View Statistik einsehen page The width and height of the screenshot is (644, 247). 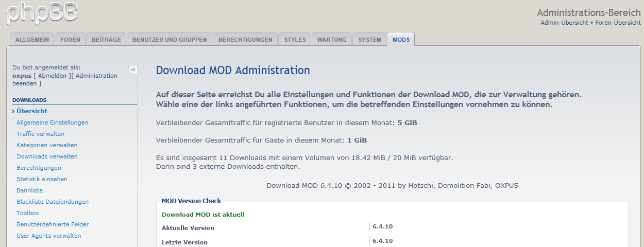tap(42, 179)
